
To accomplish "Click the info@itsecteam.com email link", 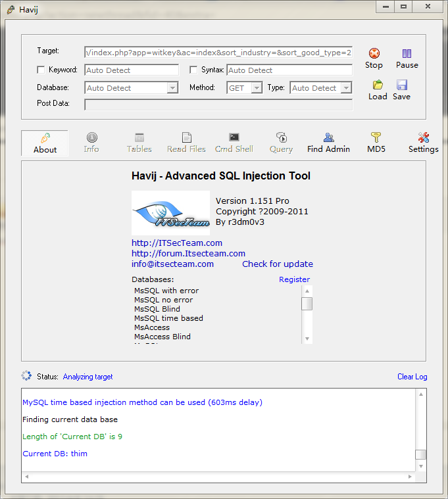I will (x=172, y=264).
